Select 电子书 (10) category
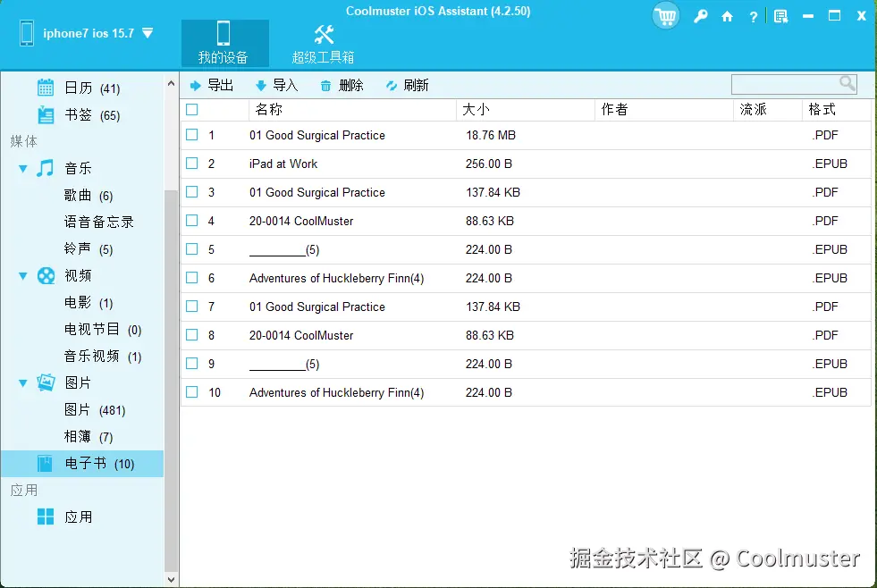This screenshot has width=877, height=588. click(83, 464)
